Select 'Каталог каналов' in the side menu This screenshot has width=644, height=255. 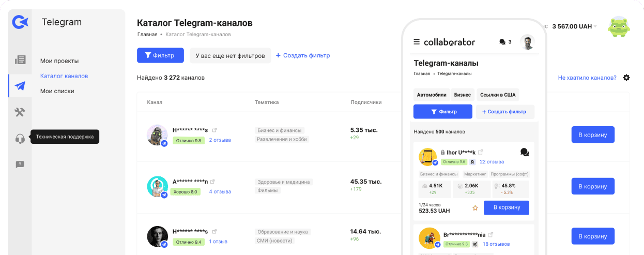(64, 76)
